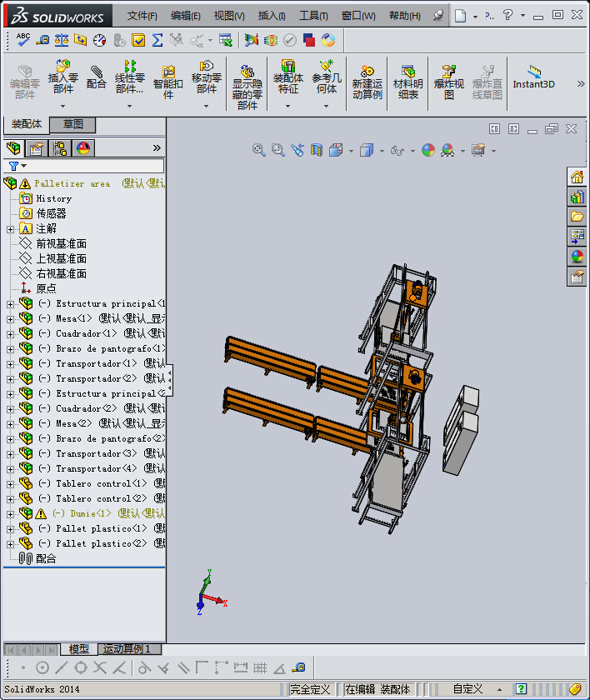Select Move Component tool

point(206,77)
